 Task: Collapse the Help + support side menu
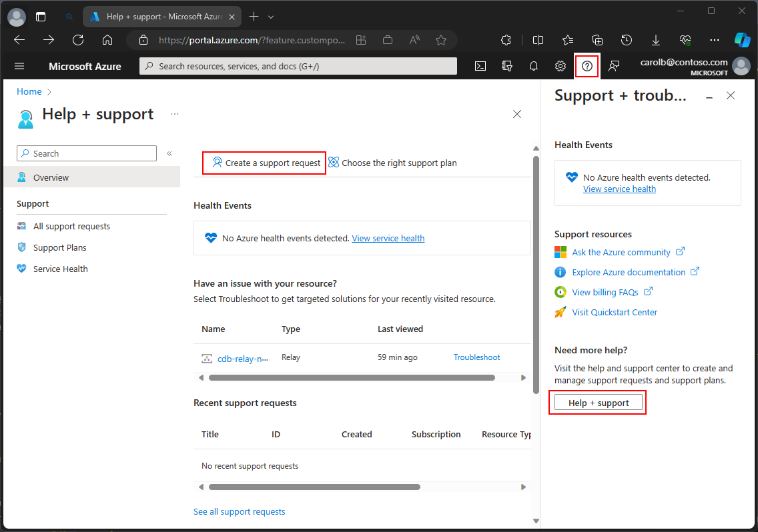click(169, 153)
